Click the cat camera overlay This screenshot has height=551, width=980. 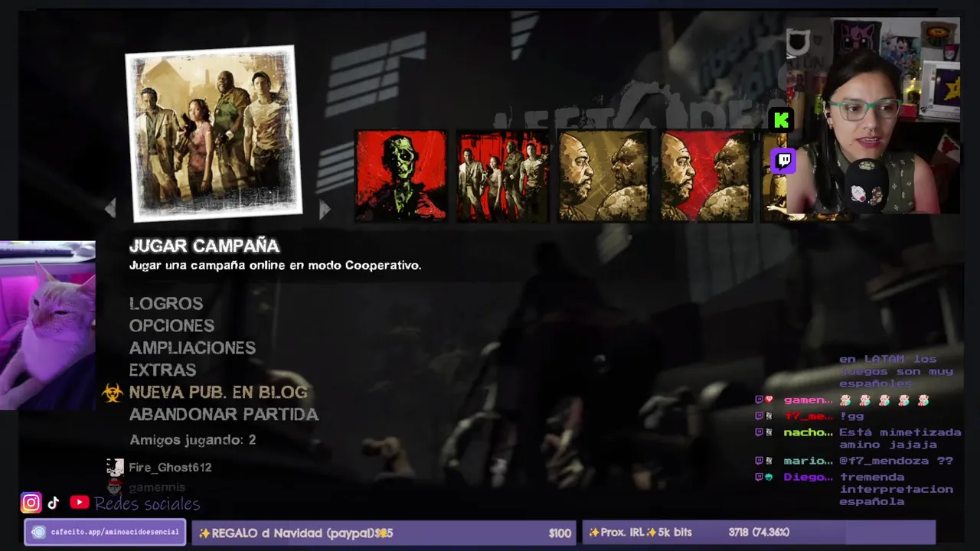[x=47, y=325]
